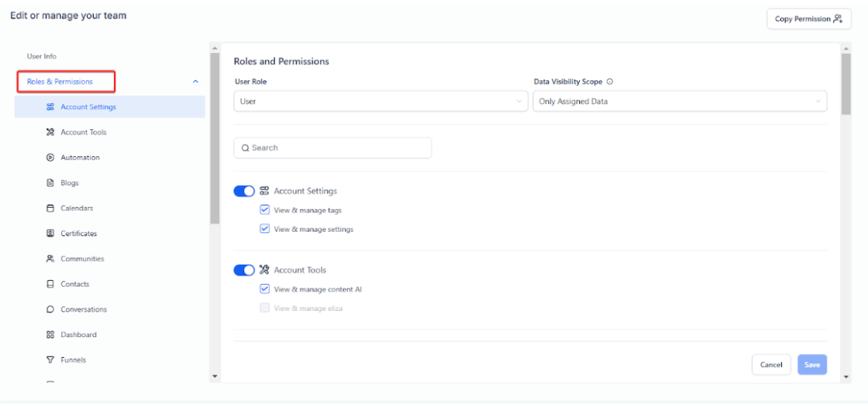The height and width of the screenshot is (407, 868).
Task: Click the Certificates badge icon
Action: point(50,233)
